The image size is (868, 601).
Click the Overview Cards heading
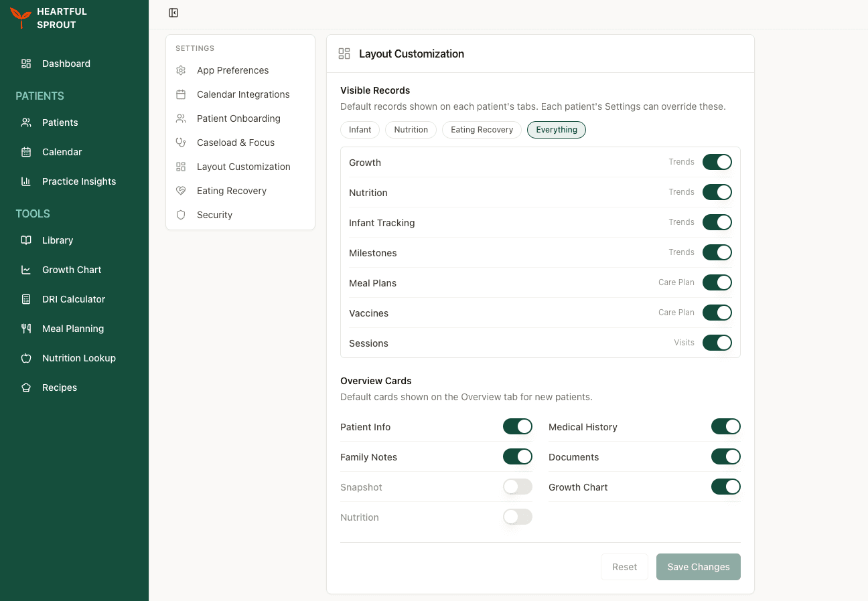376,381
